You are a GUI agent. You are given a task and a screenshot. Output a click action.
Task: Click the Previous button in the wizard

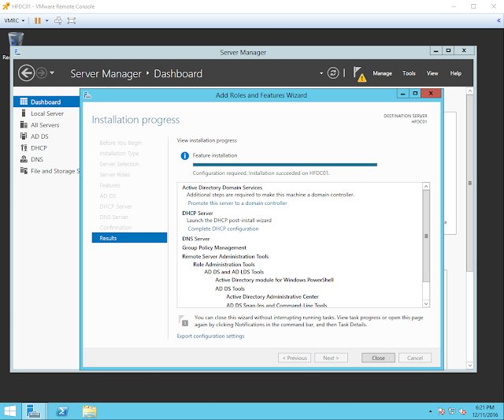tap(295, 358)
